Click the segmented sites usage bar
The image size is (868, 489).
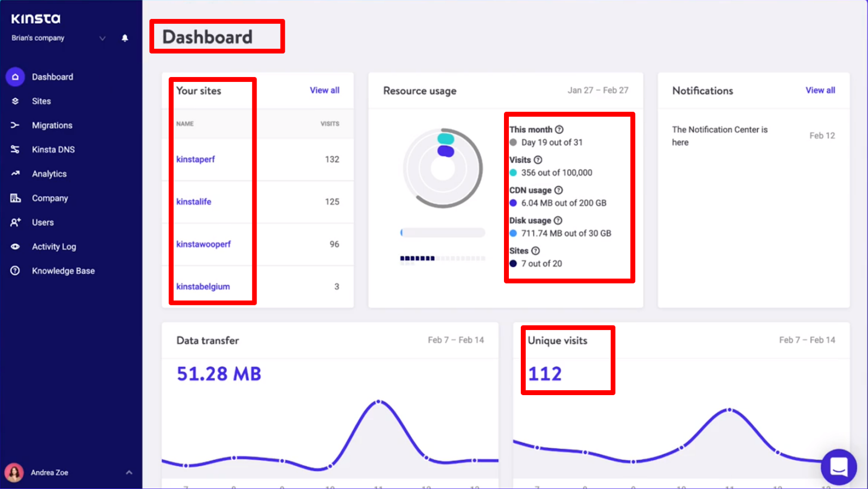pos(443,258)
